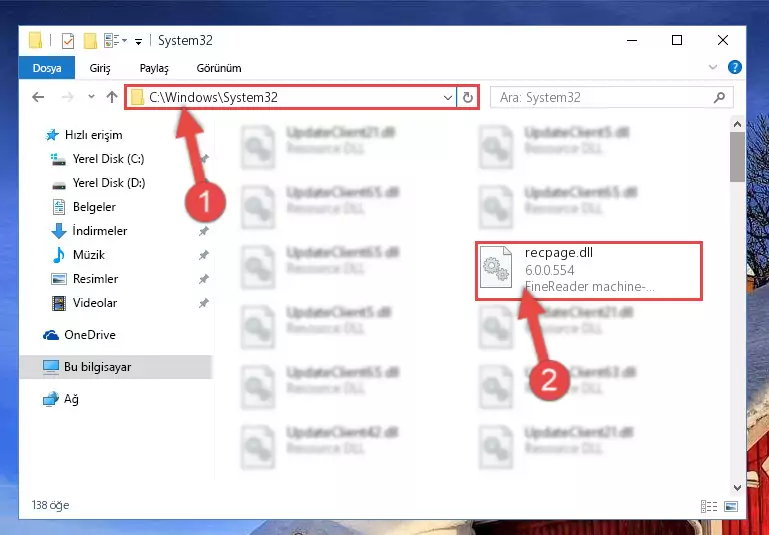769x535 pixels.
Task: Click the scroll up arrow
Action: (737, 125)
